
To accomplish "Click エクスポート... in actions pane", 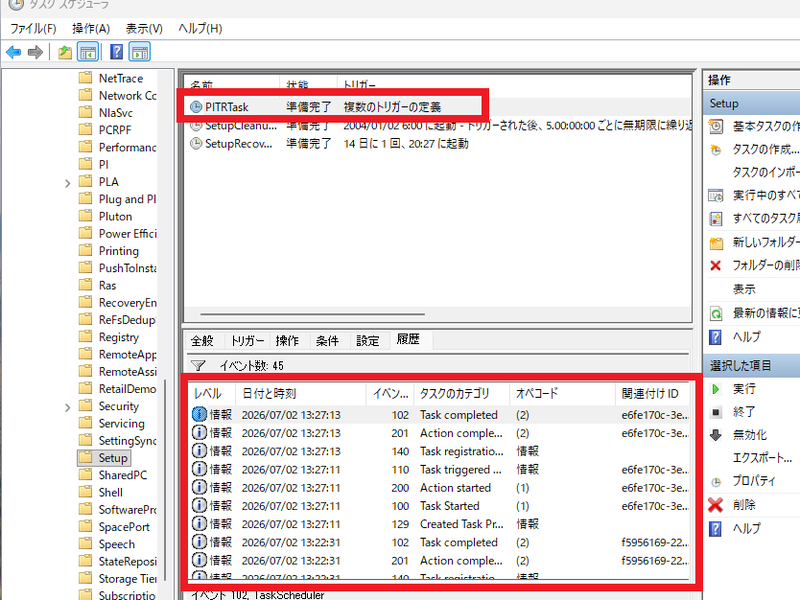I will pyautogui.click(x=762, y=458).
